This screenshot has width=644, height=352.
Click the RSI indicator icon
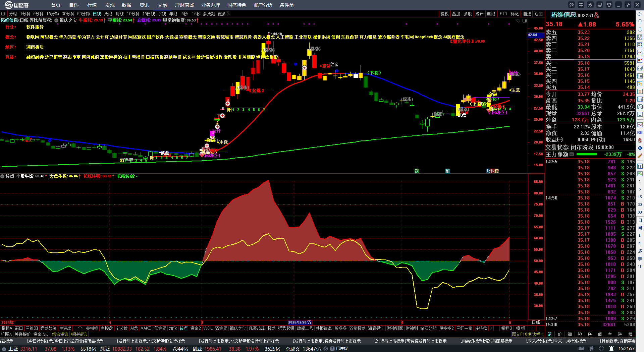click(x=640, y=132)
